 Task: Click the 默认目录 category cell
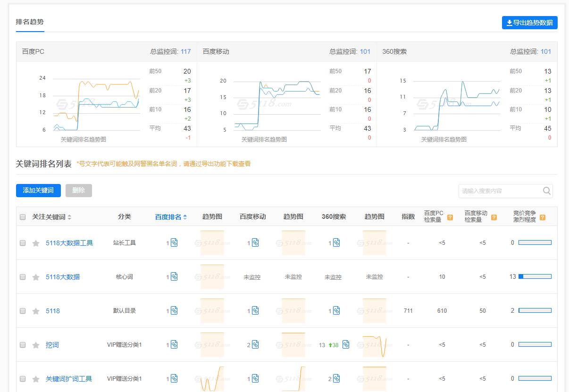[125, 311]
